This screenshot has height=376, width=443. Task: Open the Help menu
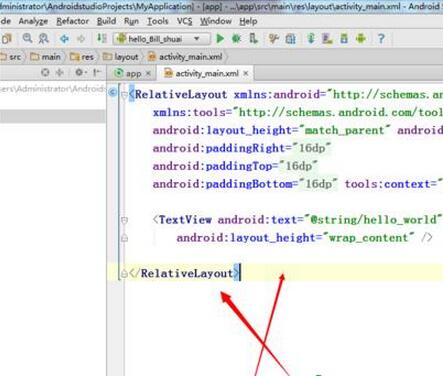tap(248, 21)
